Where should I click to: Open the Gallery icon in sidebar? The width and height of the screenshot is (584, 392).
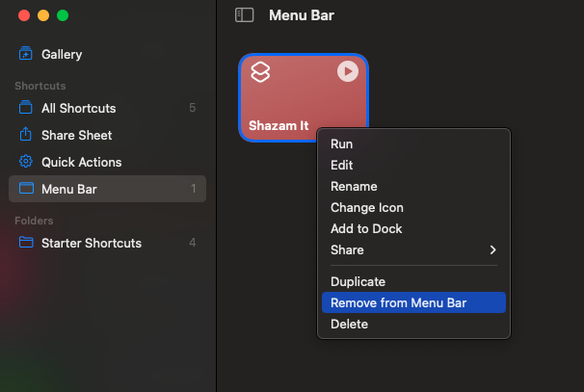(26, 54)
